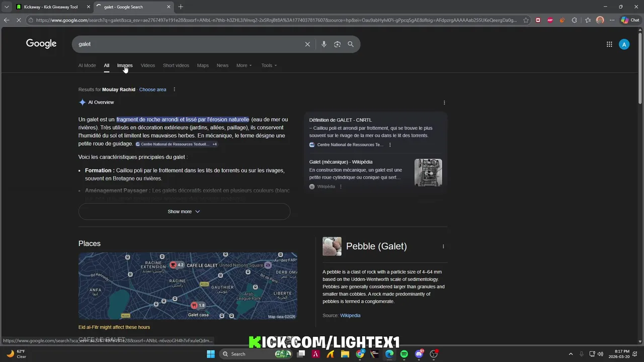Open the browser Extensions puzzle icon
Image resolution: width=644 pixels, height=362 pixels.
[x=575, y=20]
